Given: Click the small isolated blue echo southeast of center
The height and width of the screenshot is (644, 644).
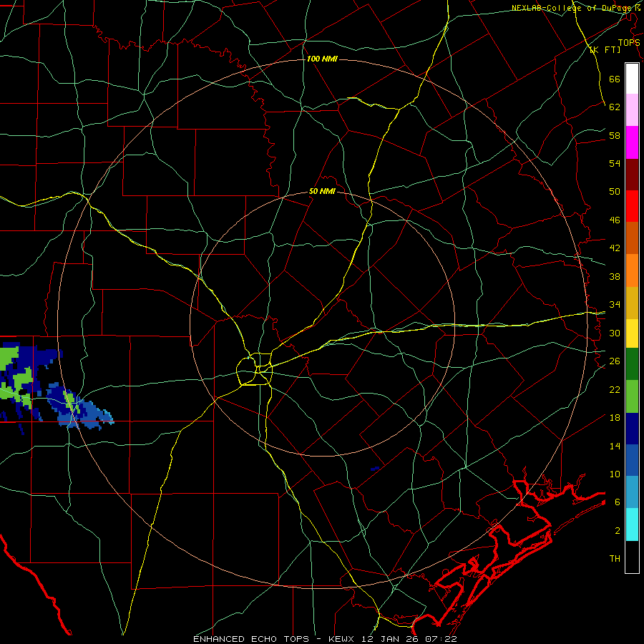Looking at the screenshot, I should (x=374, y=468).
